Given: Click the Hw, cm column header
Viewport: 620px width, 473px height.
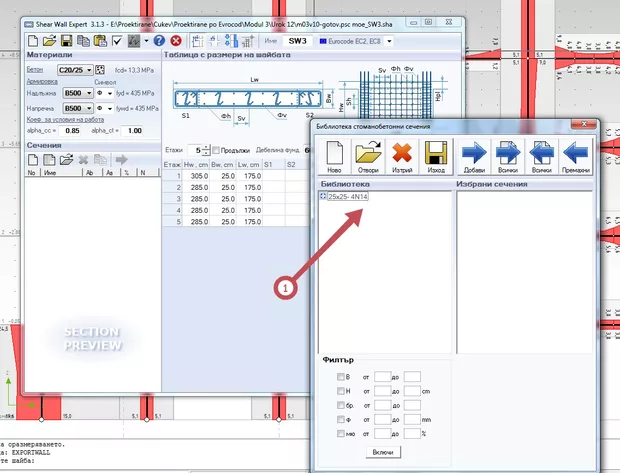Looking at the screenshot, I should pyautogui.click(x=195, y=165).
